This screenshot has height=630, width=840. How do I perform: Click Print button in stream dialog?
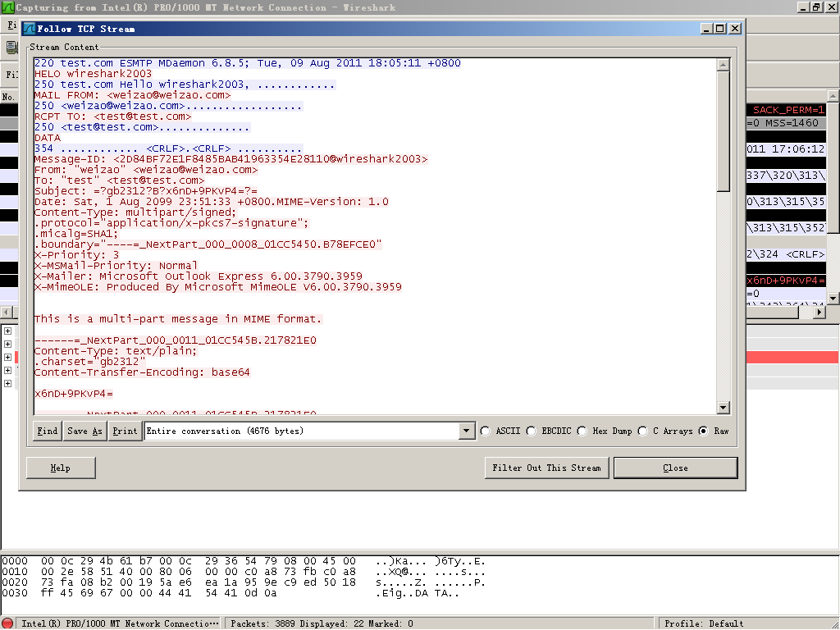[125, 431]
